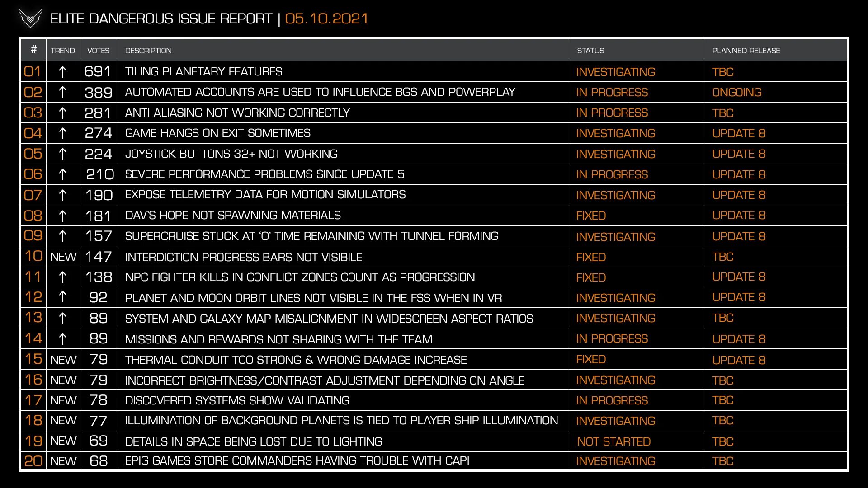Click the VOTES column header
The height and width of the screenshot is (488, 868).
point(98,51)
